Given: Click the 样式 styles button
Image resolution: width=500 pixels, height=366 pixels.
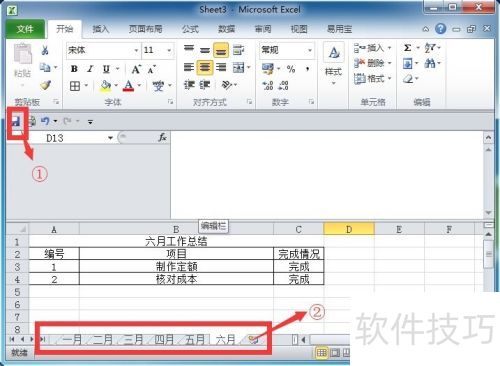Looking at the screenshot, I should pos(334,63).
